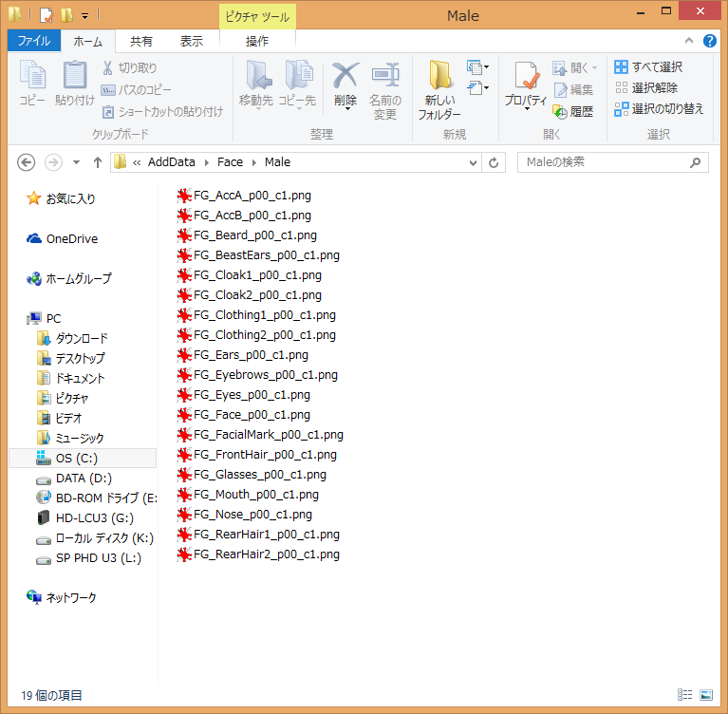Select the Home (ホーム) tab
The image size is (728, 714).
(87, 42)
